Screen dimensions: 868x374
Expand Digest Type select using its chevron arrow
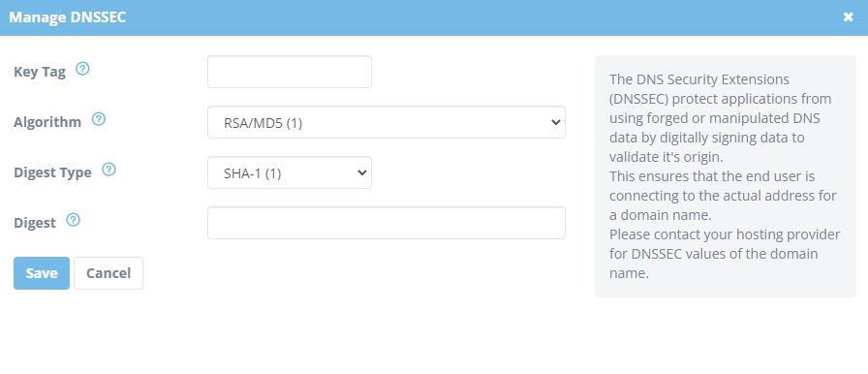362,173
